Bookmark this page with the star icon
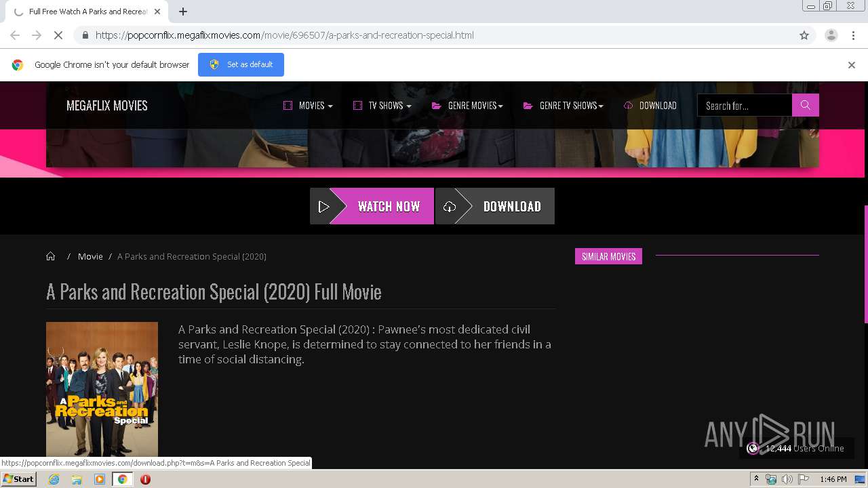 [804, 35]
